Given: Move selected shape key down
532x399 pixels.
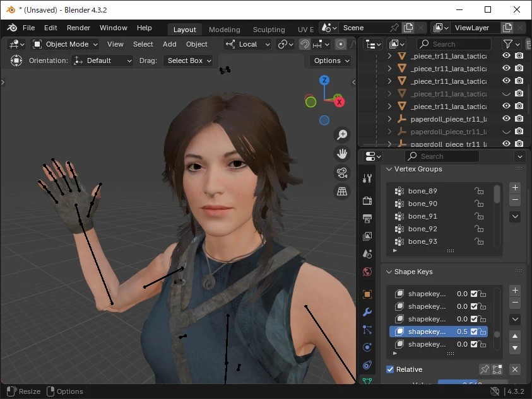Looking at the screenshot, I should coord(515,348).
